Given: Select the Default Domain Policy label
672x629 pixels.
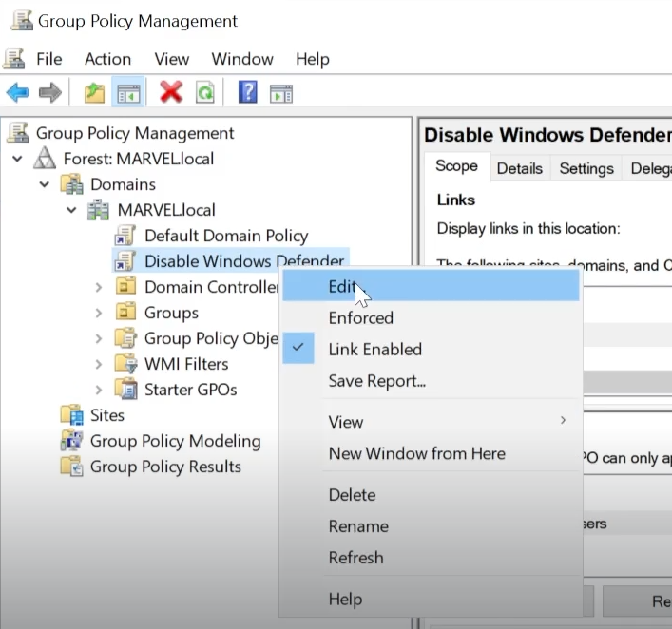Looking at the screenshot, I should point(226,236).
